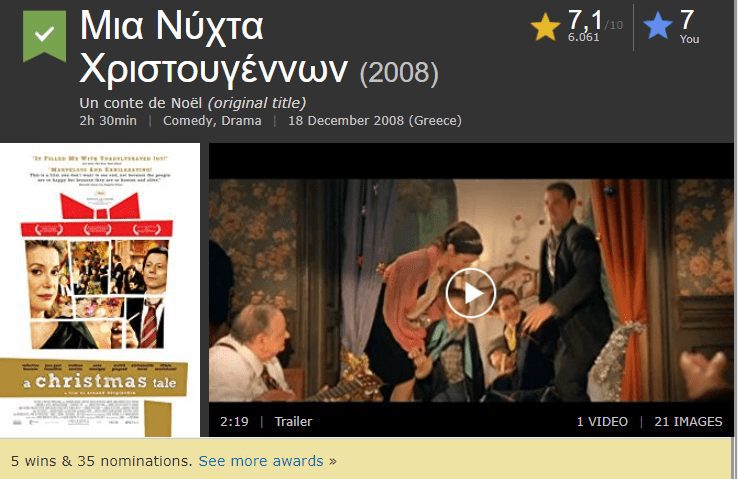Play the trailer with the circular play button
738x479 pixels.
pyautogui.click(x=471, y=294)
